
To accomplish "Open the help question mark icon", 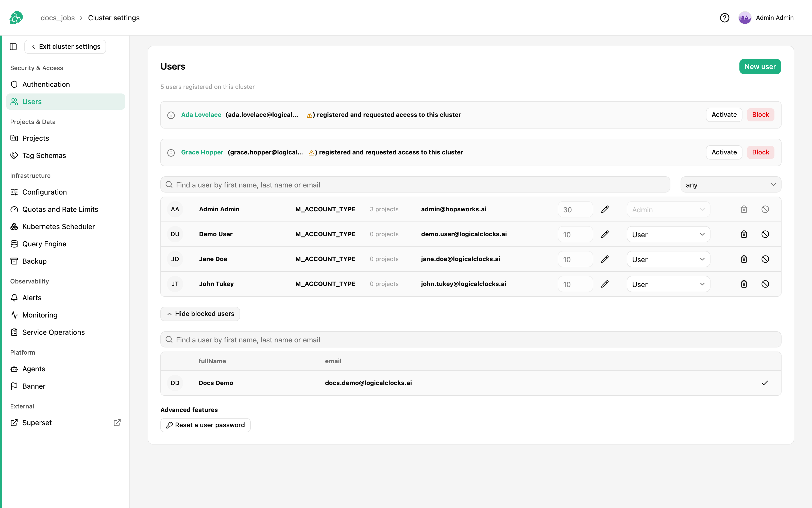I will click(x=724, y=18).
